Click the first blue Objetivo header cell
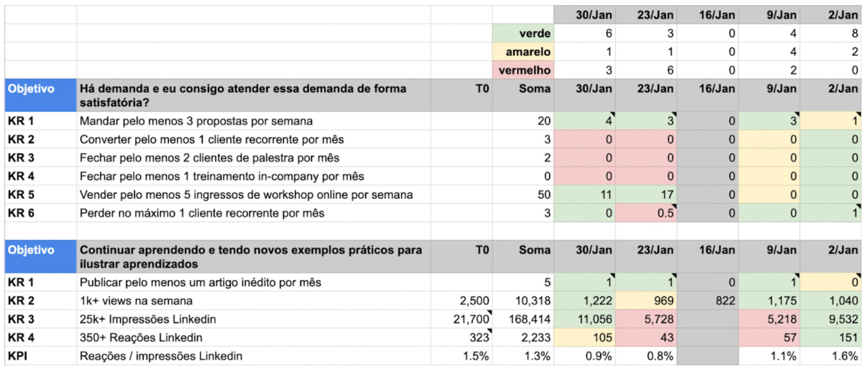 (41, 95)
